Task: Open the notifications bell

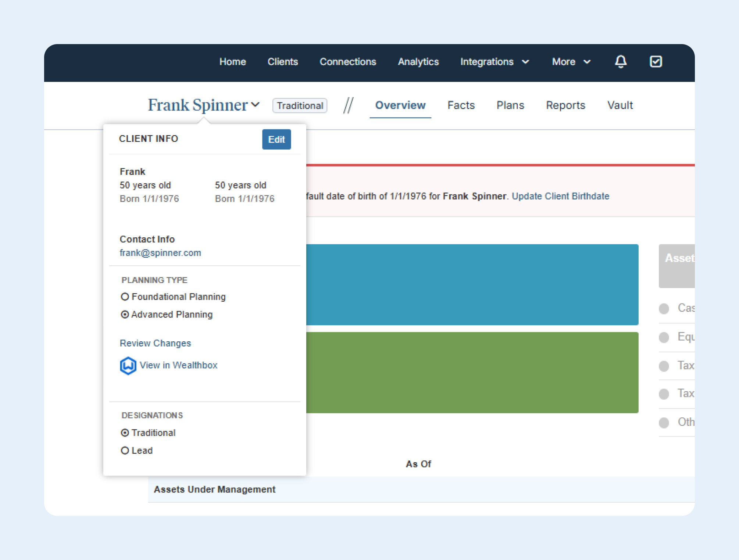Action: click(x=621, y=61)
